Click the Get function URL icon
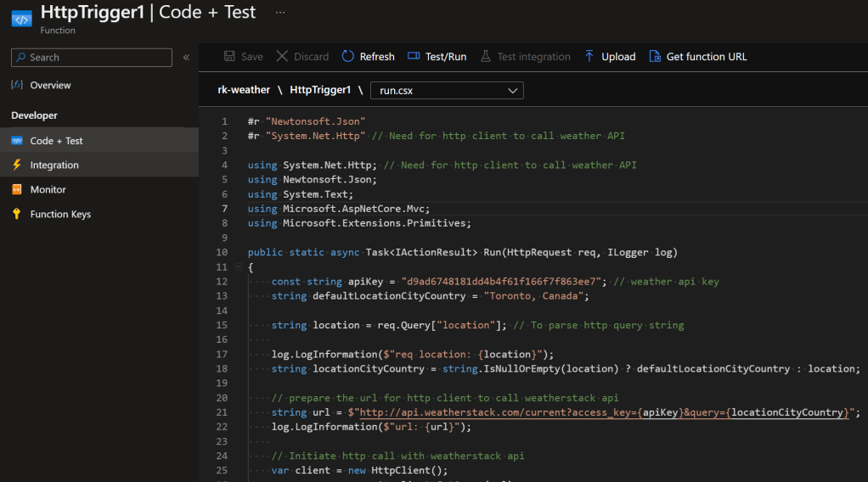The image size is (868, 482). [655, 57]
